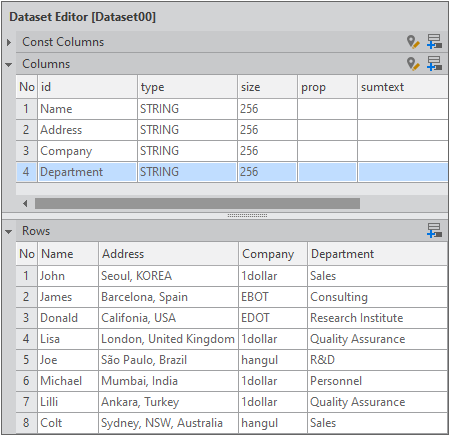Screen dimensions: 449x435
Task: Select the Name column type STRING cell
Action: [187, 109]
